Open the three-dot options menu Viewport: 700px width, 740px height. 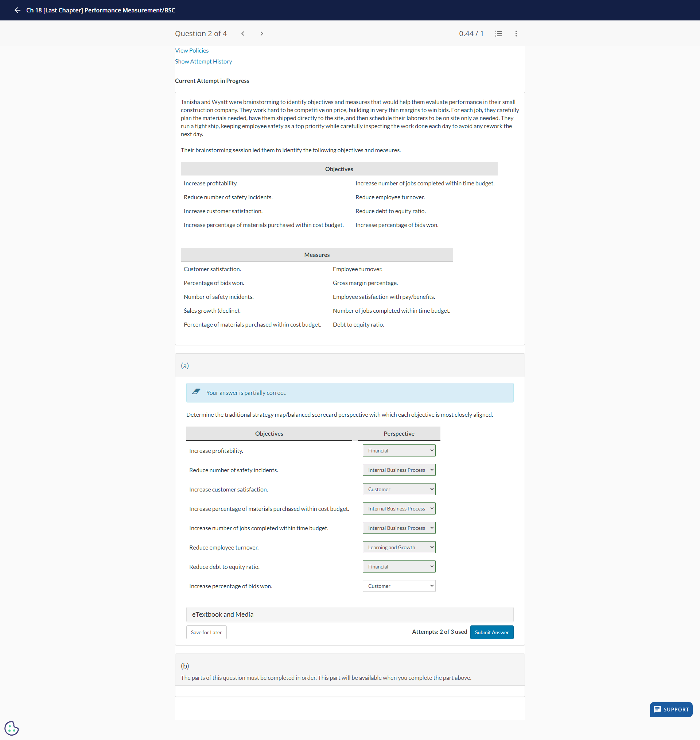pyautogui.click(x=516, y=34)
